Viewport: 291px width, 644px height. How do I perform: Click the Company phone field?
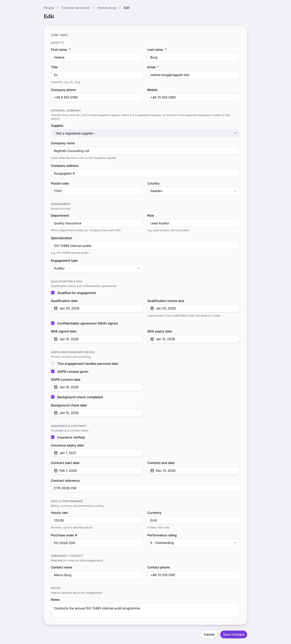tap(97, 98)
